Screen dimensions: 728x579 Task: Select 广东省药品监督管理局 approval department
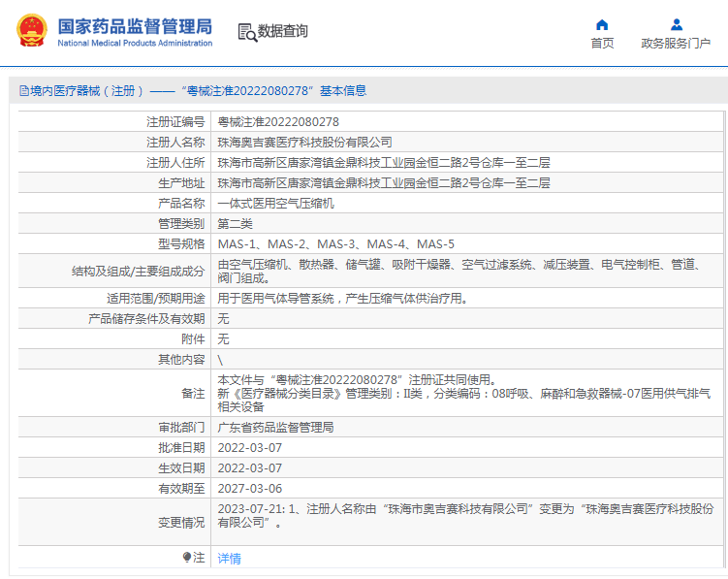tap(275, 428)
